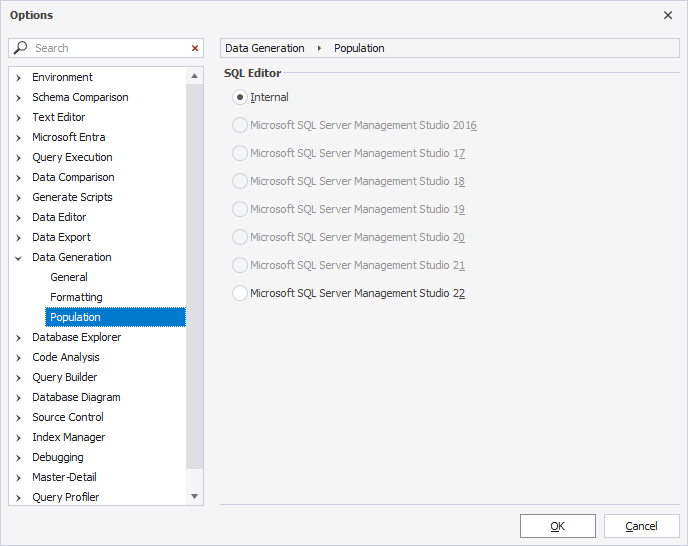Open Formatting under Data Generation
The width and height of the screenshot is (688, 546).
pyautogui.click(x=76, y=298)
